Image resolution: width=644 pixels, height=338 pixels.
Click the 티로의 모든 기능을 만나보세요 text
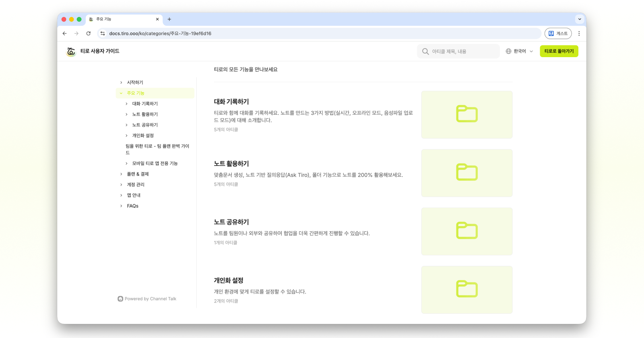[246, 70]
